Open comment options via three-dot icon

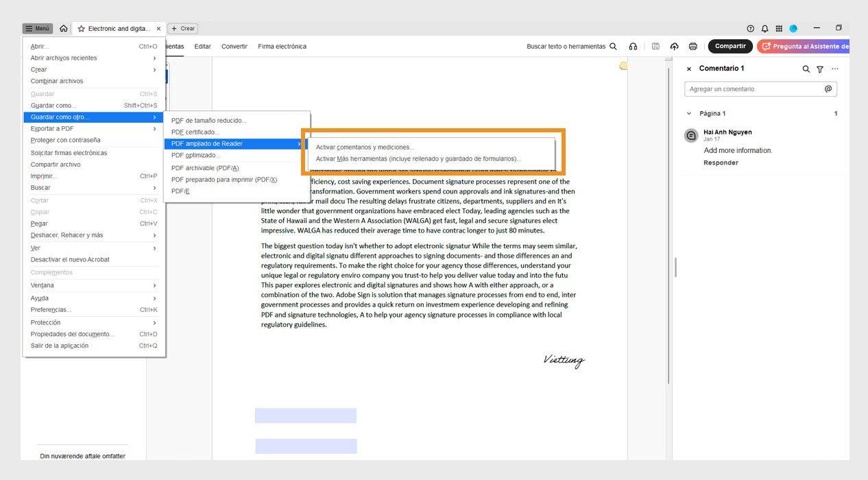(x=835, y=69)
